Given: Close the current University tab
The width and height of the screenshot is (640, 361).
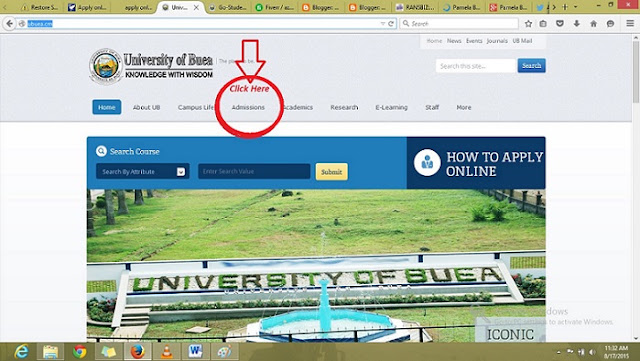Looking at the screenshot, I should 196,7.
